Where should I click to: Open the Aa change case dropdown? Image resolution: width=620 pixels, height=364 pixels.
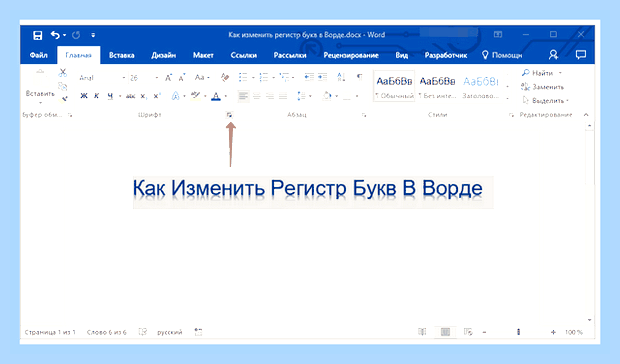(202, 77)
